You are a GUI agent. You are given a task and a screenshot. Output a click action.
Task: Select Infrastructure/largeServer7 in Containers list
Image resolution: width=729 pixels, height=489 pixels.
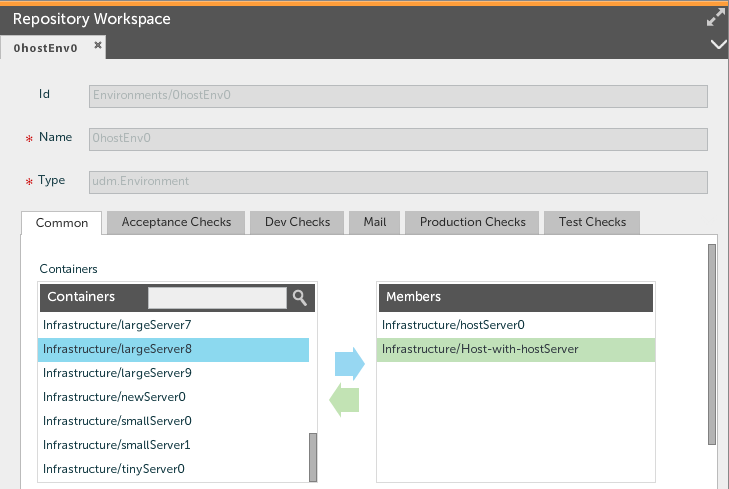point(117,325)
